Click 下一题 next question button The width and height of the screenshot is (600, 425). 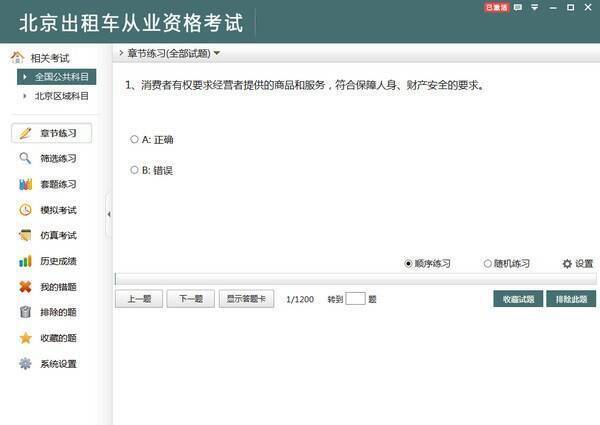point(191,299)
